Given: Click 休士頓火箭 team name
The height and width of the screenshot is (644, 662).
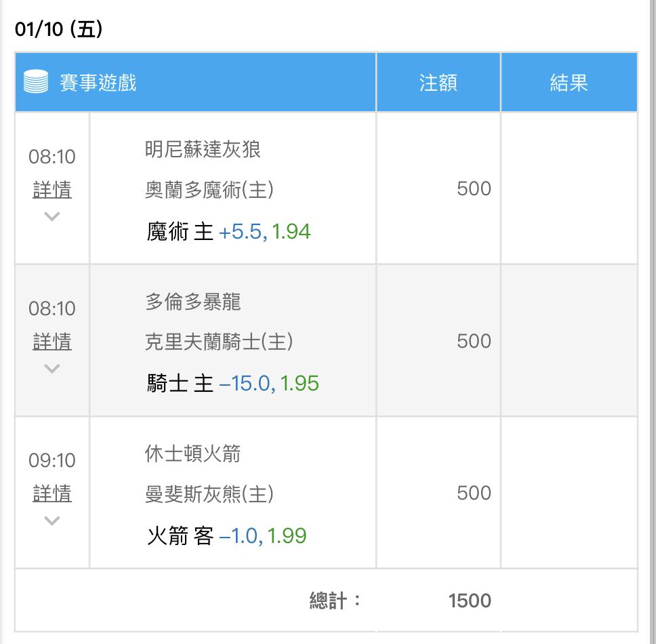Looking at the screenshot, I should pyautogui.click(x=192, y=454).
